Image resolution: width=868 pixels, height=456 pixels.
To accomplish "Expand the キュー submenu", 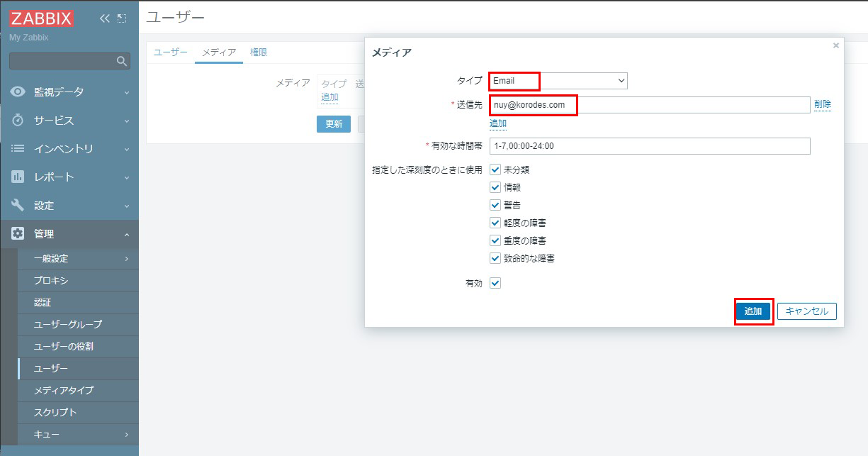I will click(x=78, y=434).
